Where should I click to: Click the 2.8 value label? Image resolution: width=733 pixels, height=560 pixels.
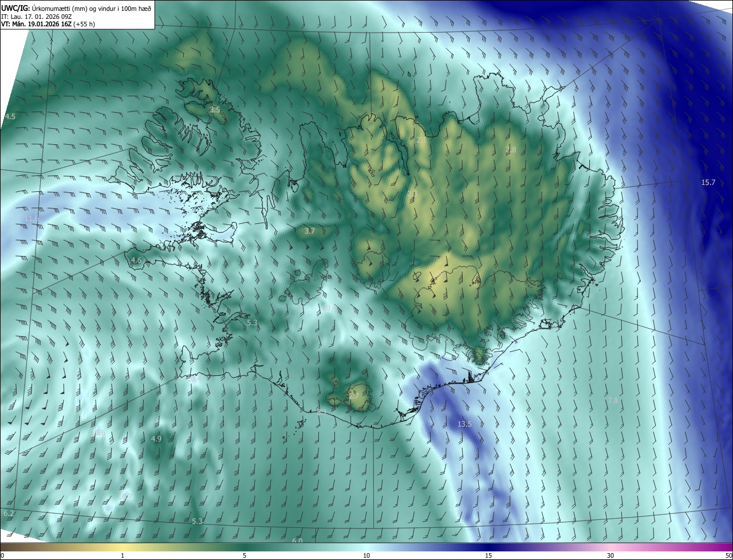tap(511, 149)
